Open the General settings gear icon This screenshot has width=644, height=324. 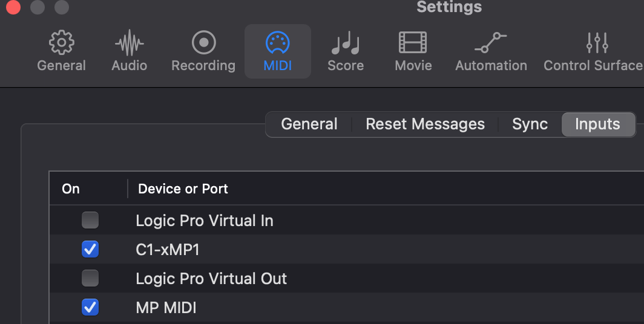tap(61, 42)
